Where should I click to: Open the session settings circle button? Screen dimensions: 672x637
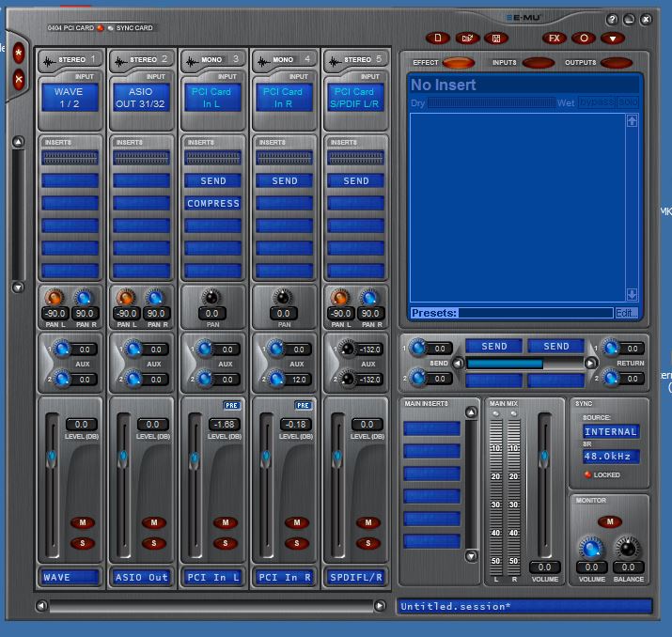point(584,39)
